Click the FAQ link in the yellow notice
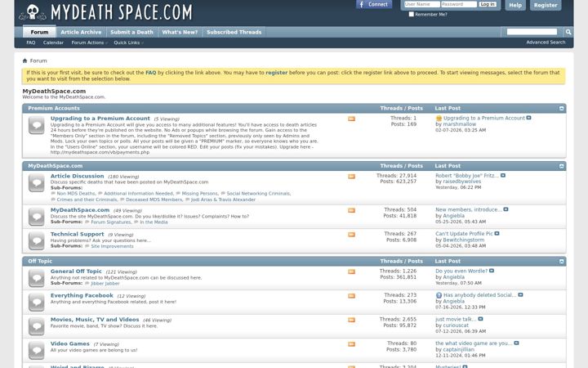588x368 pixels. [151, 73]
